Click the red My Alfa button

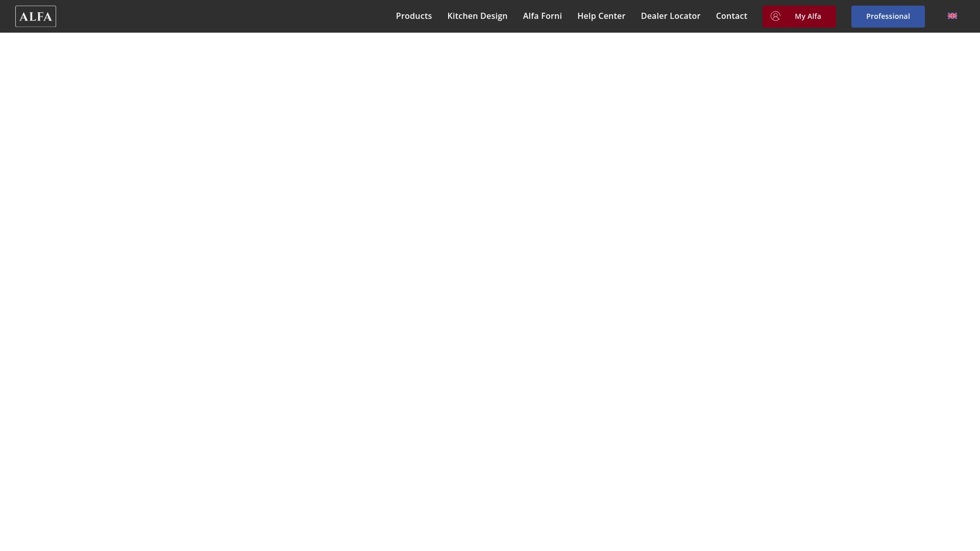(799, 16)
